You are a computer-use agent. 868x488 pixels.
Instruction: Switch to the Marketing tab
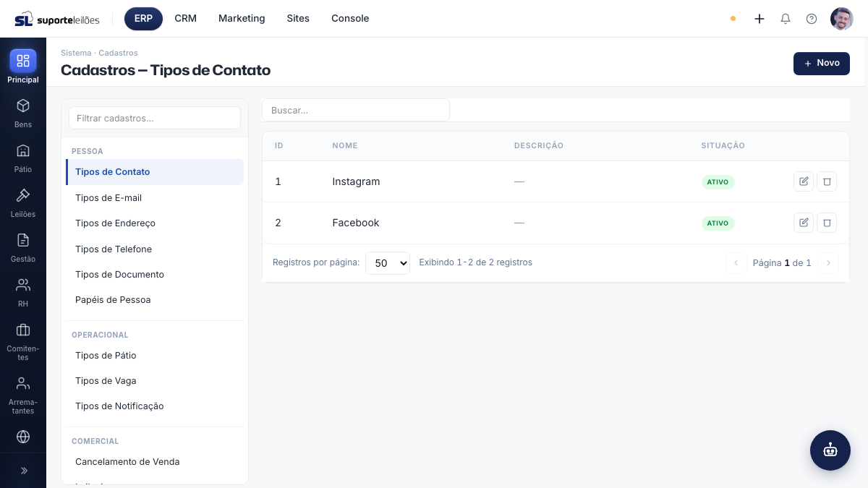pos(242,19)
